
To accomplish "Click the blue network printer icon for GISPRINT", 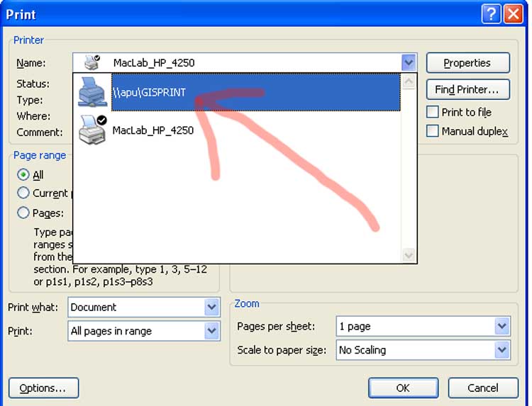I will [92, 92].
